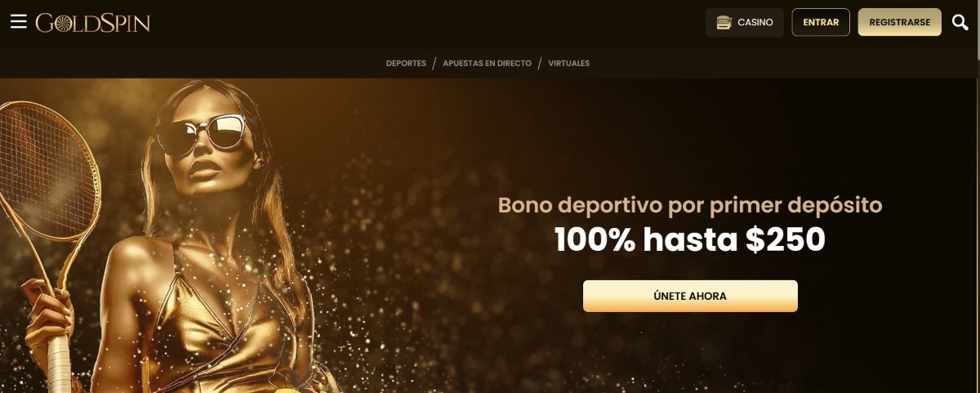Open search with the magnifier icon

tap(960, 23)
